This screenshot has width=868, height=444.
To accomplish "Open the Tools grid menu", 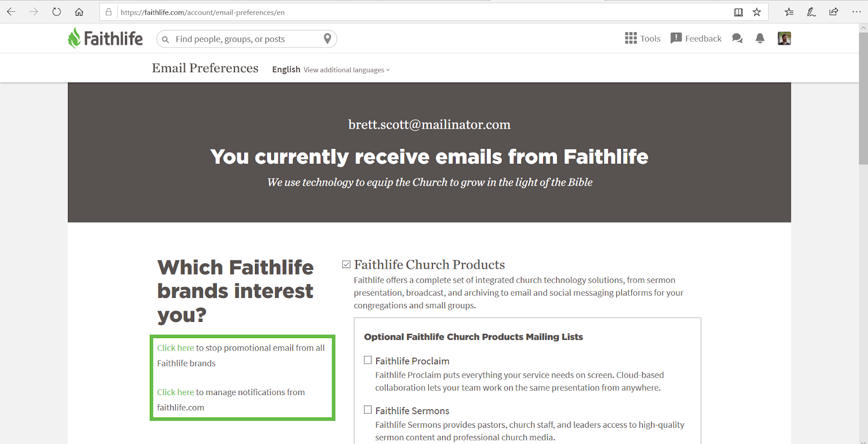I will pos(642,39).
